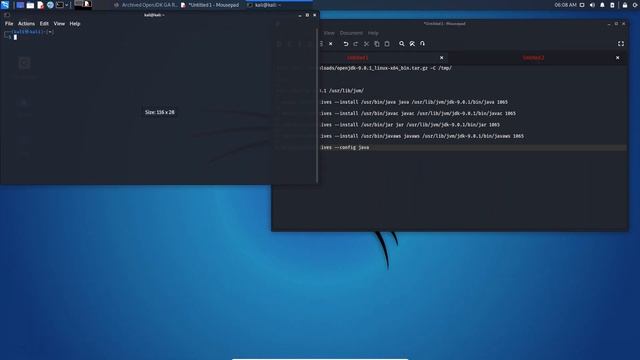Click the terminal window vertical scrollbar
Image resolution: width=640 pixels, height=360 pixels.
click(x=317, y=106)
